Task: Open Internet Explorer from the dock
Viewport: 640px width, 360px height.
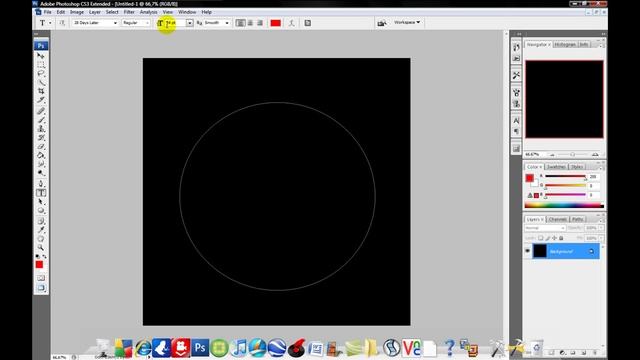Action: [x=143, y=348]
